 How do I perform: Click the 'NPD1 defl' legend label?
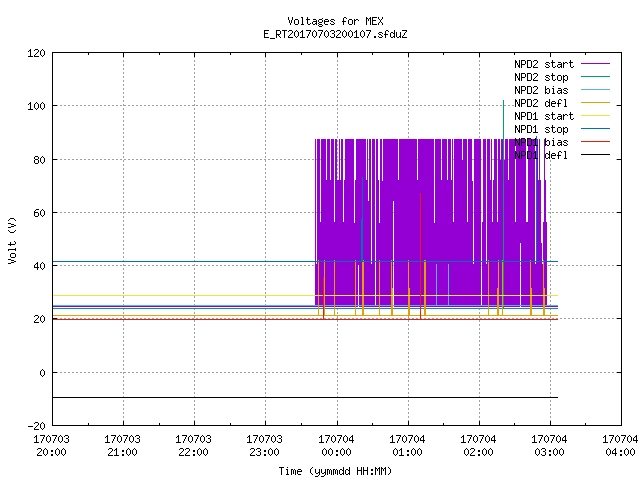tap(541, 156)
